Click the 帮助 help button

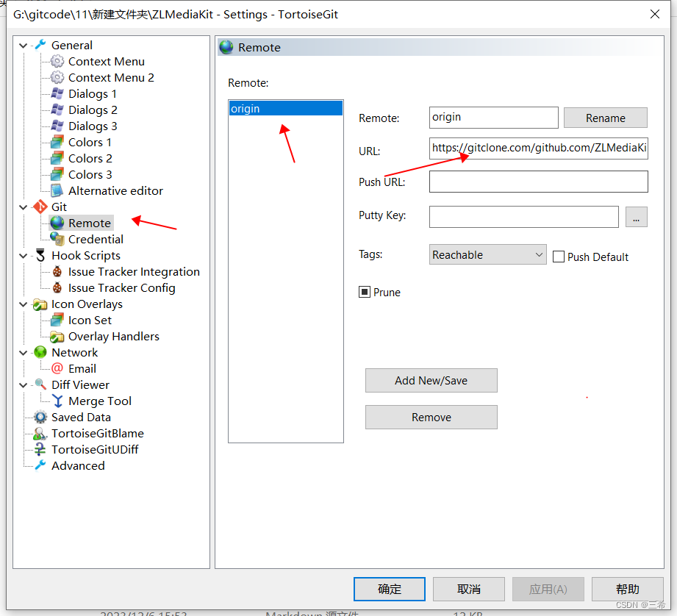627,589
